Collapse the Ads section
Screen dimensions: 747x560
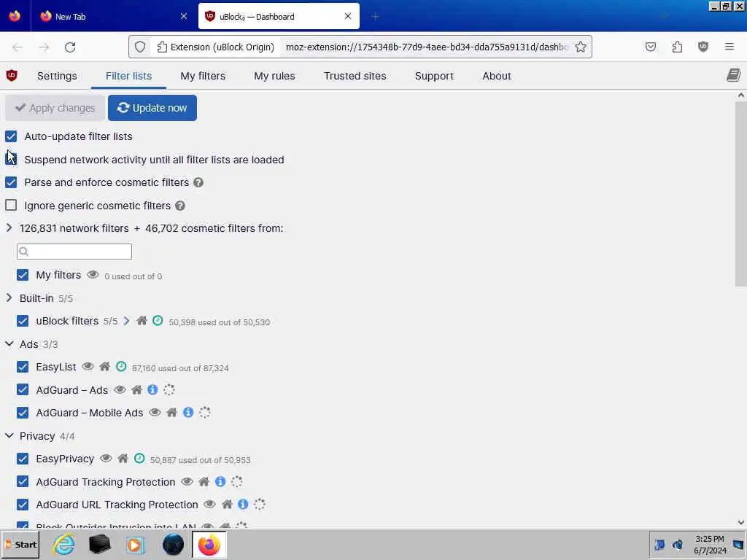pyautogui.click(x=9, y=344)
